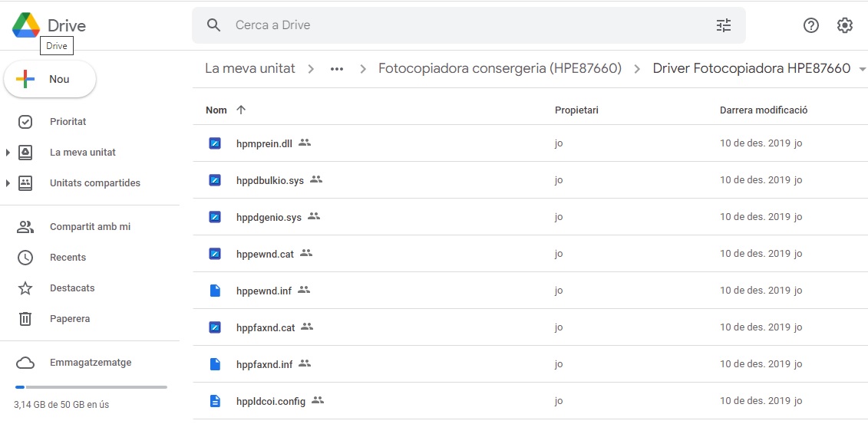Open Recents section
This screenshot has height=424, width=868.
point(68,258)
